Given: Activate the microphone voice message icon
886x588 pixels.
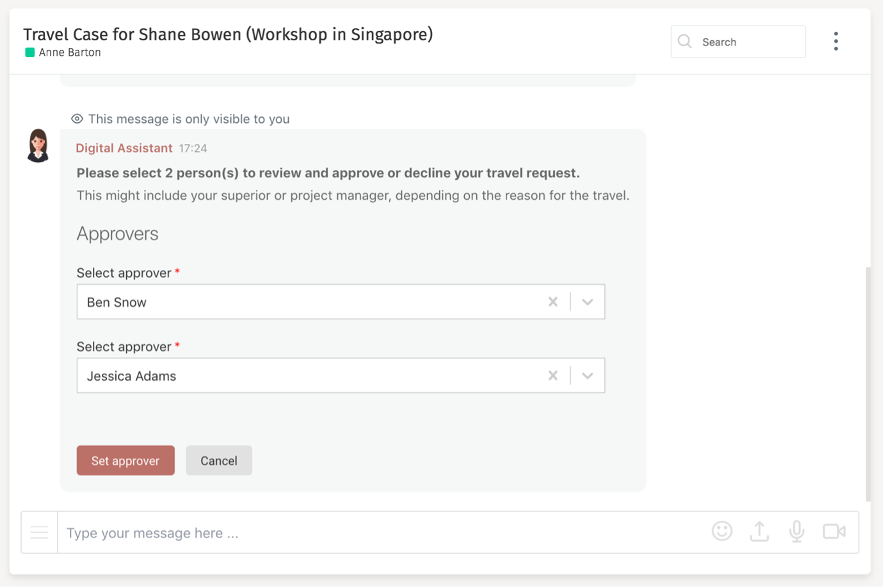Looking at the screenshot, I should [796, 532].
